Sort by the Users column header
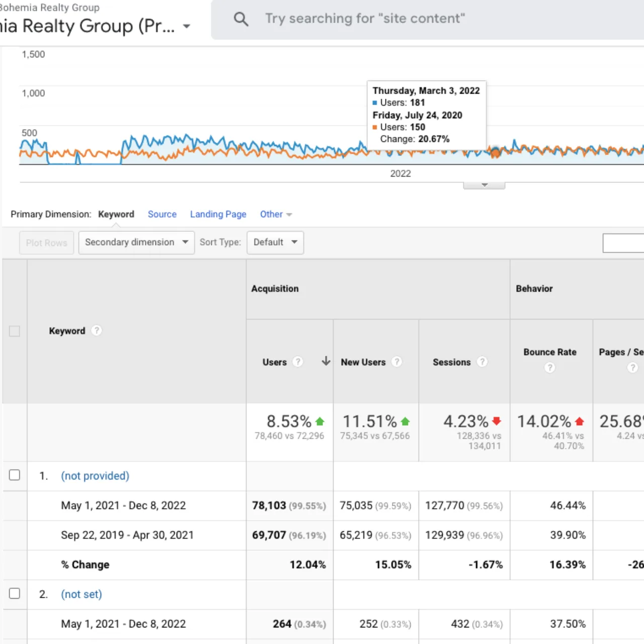The height and width of the screenshot is (644, 644). coord(275,362)
